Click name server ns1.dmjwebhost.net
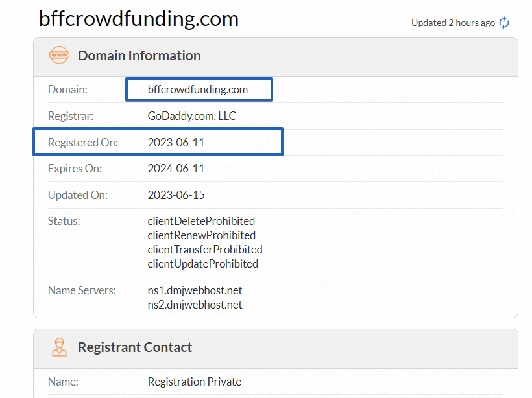 click(195, 290)
